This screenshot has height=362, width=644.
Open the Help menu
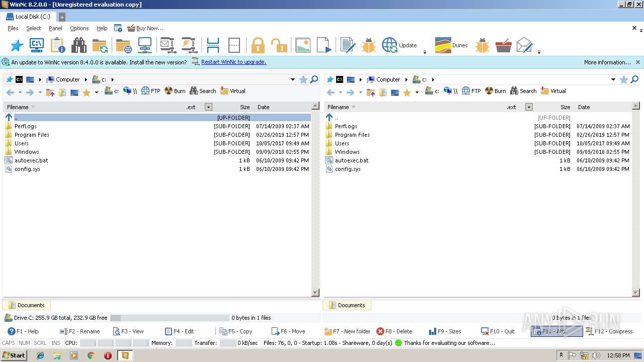coord(102,28)
